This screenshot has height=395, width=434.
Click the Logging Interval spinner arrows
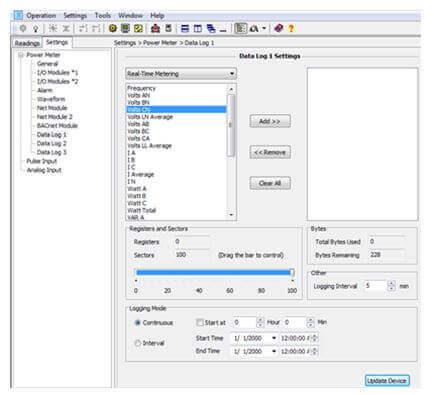point(391,286)
